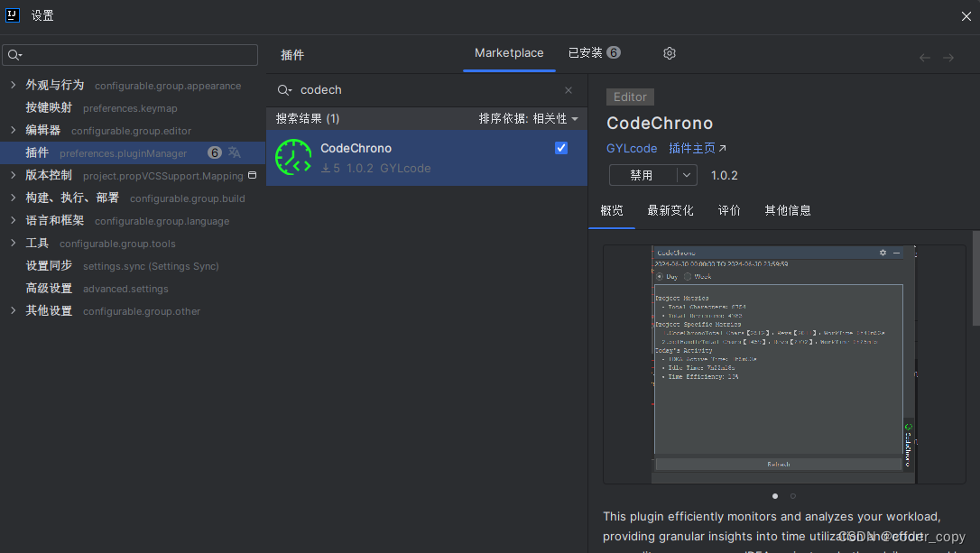Click the CodeChrono clock plugin icon
This screenshot has height=553, width=980.
point(293,158)
